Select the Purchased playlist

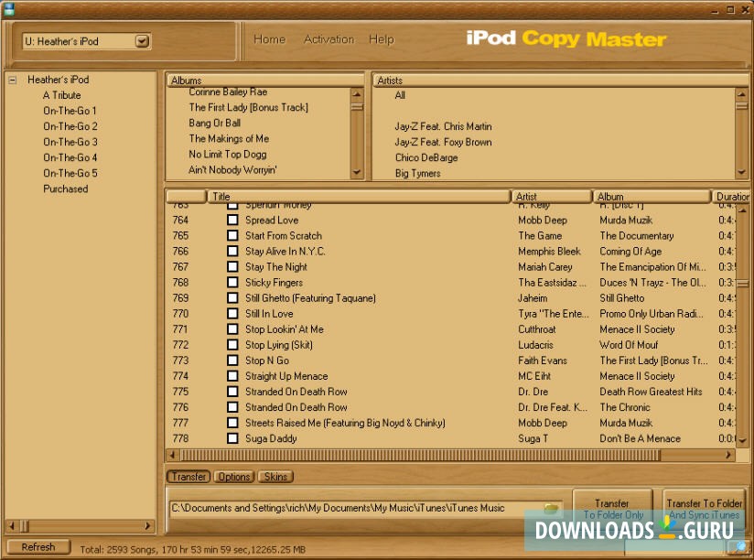pos(65,188)
